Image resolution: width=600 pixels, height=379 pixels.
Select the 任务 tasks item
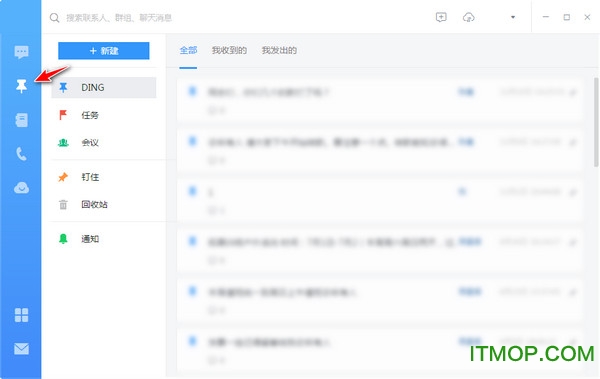click(x=104, y=115)
